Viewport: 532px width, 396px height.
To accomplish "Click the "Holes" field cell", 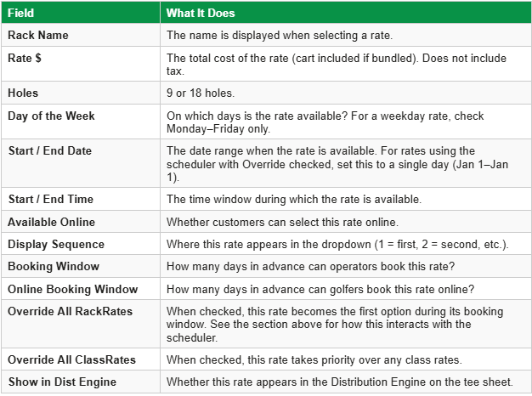I will [24, 94].
